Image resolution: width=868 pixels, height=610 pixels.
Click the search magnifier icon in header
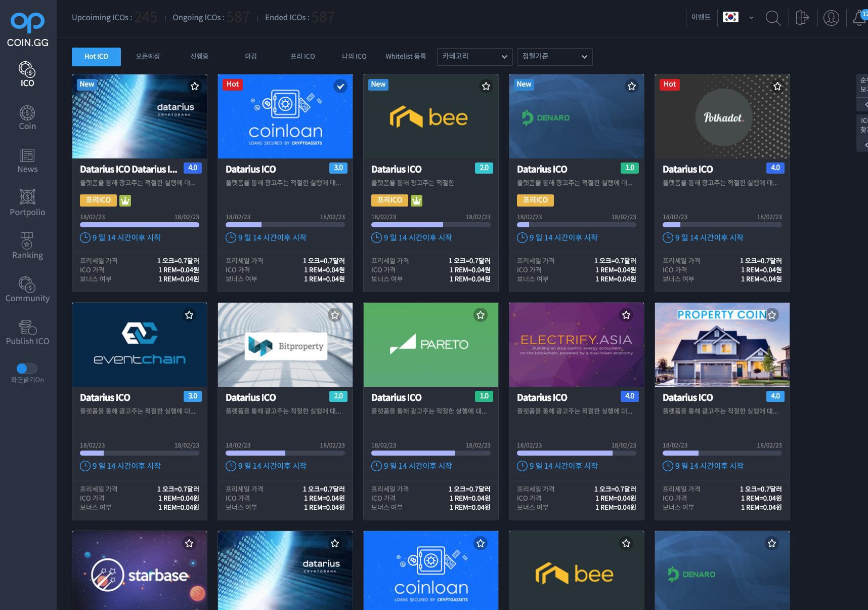click(773, 18)
